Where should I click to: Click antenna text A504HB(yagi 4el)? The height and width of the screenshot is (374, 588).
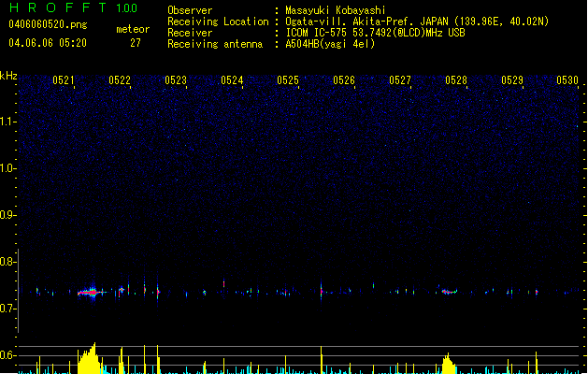point(330,44)
